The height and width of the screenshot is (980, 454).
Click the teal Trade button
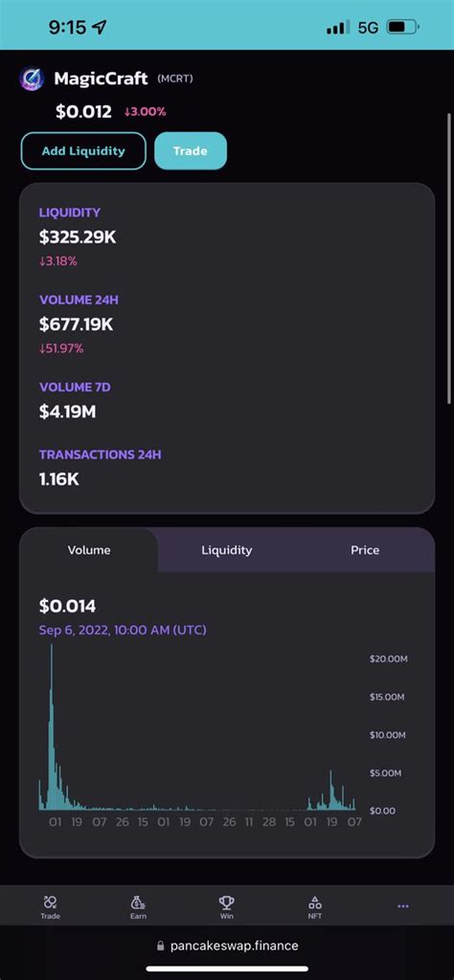tap(190, 150)
